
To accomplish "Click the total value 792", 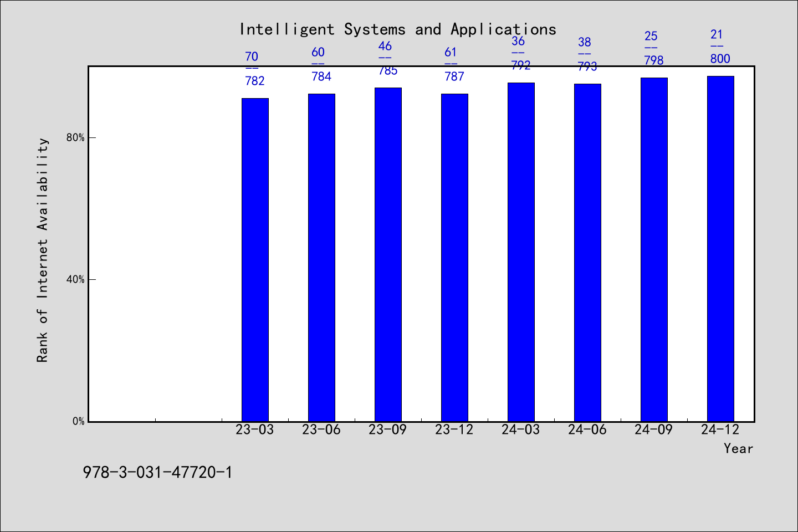I will [521, 65].
